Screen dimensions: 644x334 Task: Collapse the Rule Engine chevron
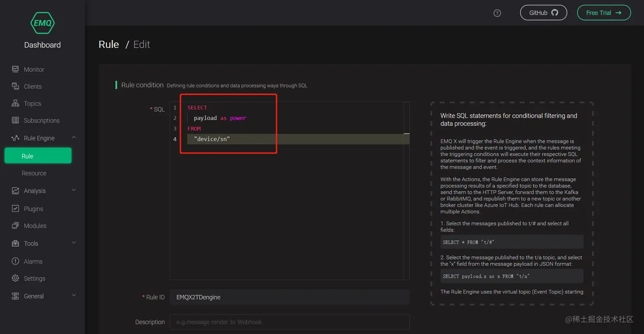coord(74,137)
